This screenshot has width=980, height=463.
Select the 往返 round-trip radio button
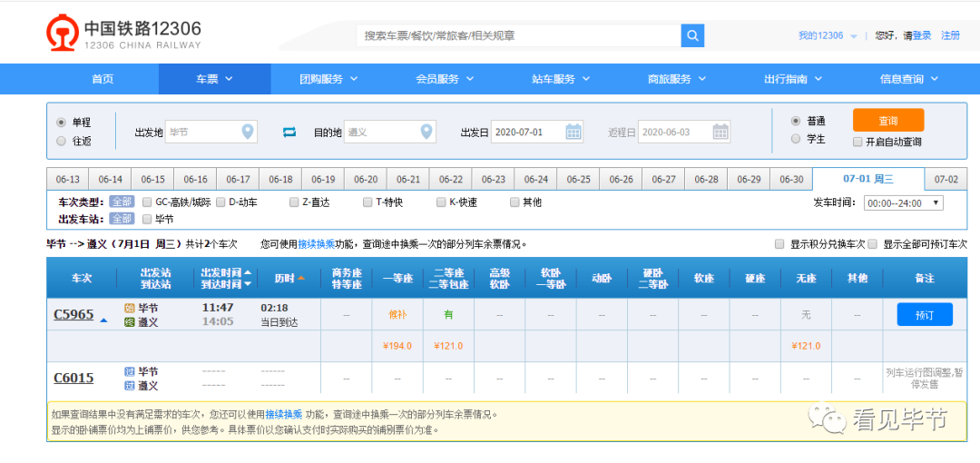click(62, 142)
